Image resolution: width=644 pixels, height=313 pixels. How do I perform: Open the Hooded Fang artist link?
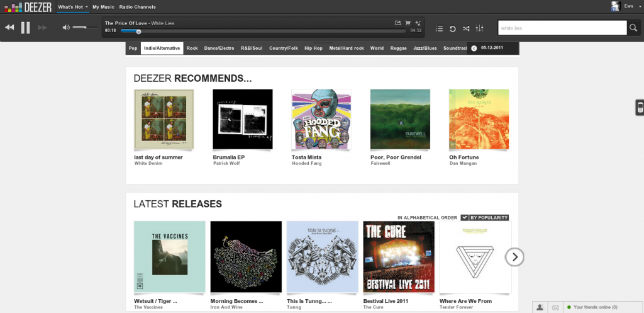pyautogui.click(x=307, y=163)
